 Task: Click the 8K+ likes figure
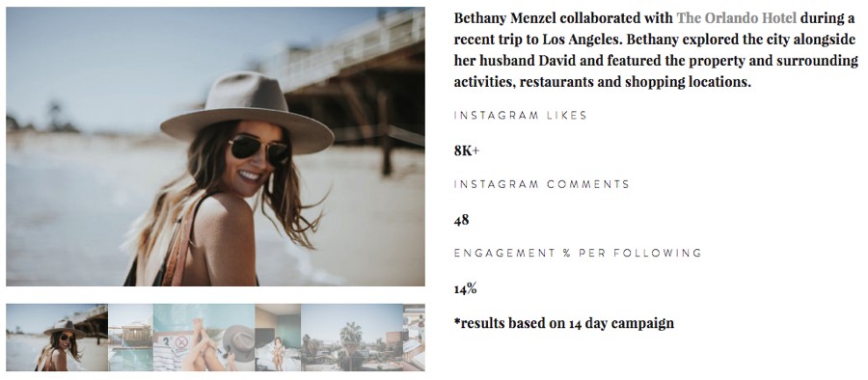[x=467, y=150]
